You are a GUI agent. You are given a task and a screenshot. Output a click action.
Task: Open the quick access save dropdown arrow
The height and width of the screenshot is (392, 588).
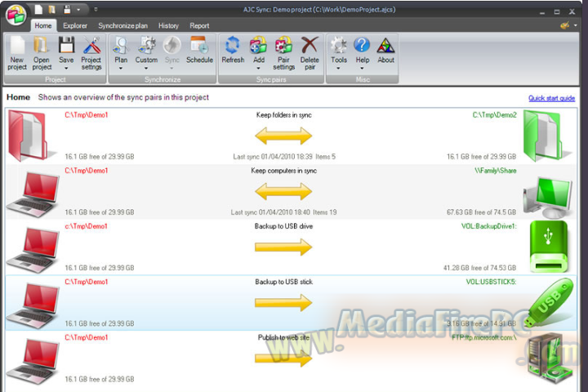[78, 10]
